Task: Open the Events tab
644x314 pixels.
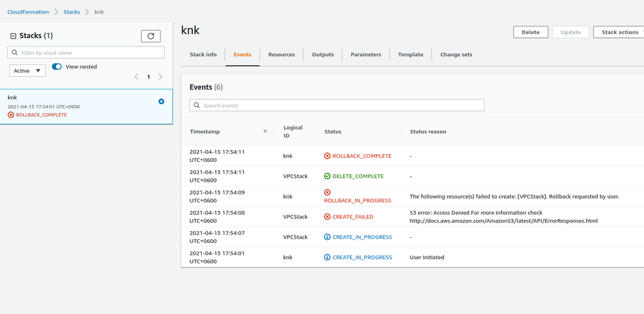Action: (x=242, y=54)
